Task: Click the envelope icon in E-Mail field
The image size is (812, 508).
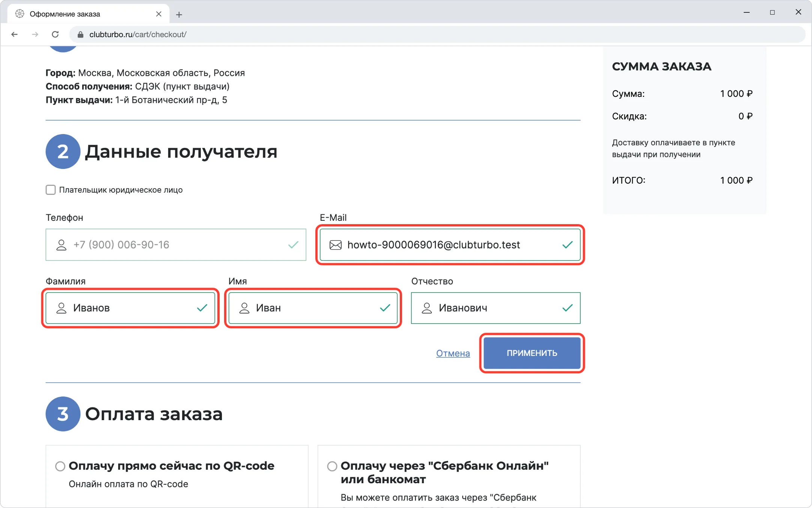Action: (335, 245)
